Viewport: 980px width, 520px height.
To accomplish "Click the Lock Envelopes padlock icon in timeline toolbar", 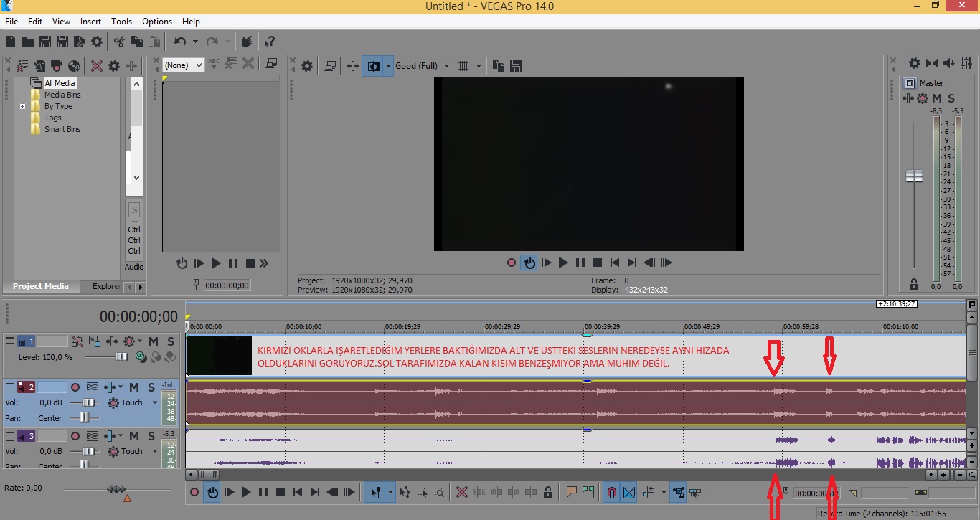I will (x=548, y=493).
